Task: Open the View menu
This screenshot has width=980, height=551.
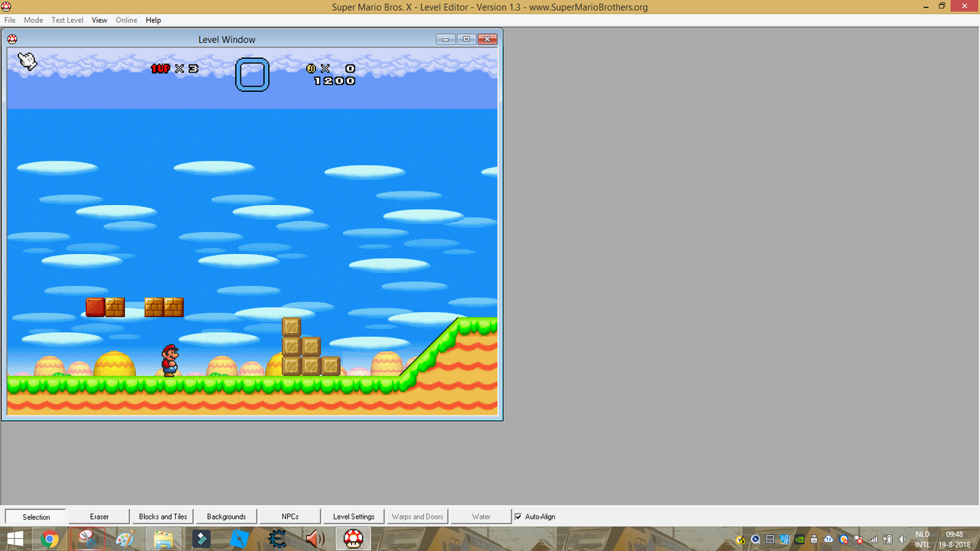Action: point(100,20)
